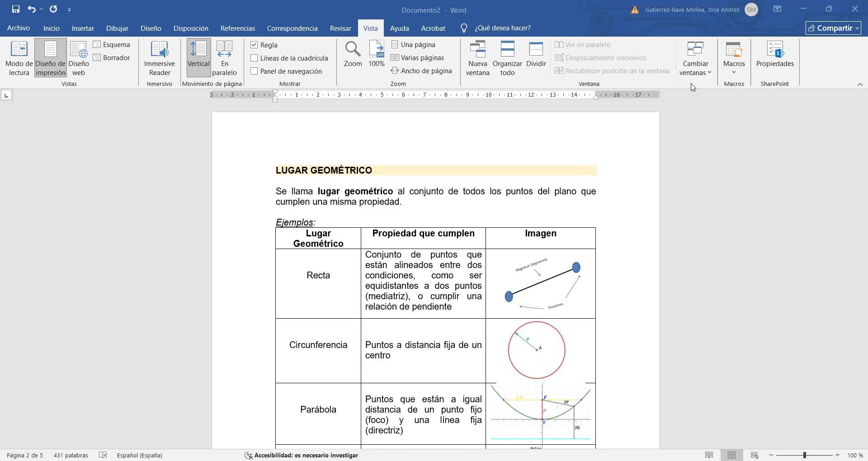Click Dividir to split the window
The width and height of the screenshot is (868, 461).
click(536, 54)
